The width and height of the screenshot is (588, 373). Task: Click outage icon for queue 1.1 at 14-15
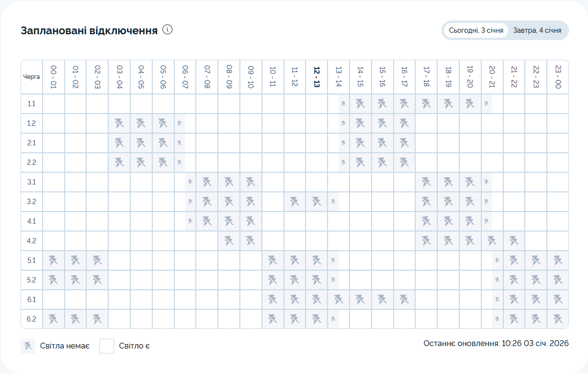click(x=360, y=104)
